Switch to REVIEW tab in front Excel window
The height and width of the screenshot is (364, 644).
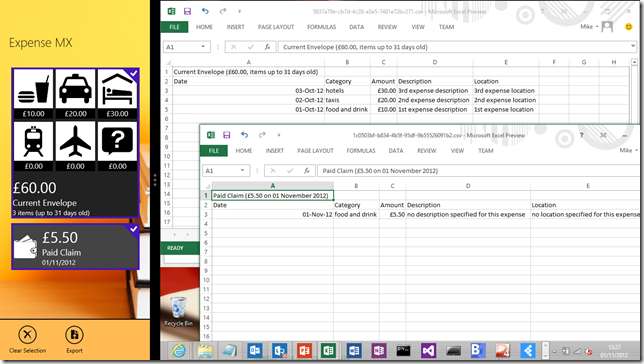pos(427,151)
